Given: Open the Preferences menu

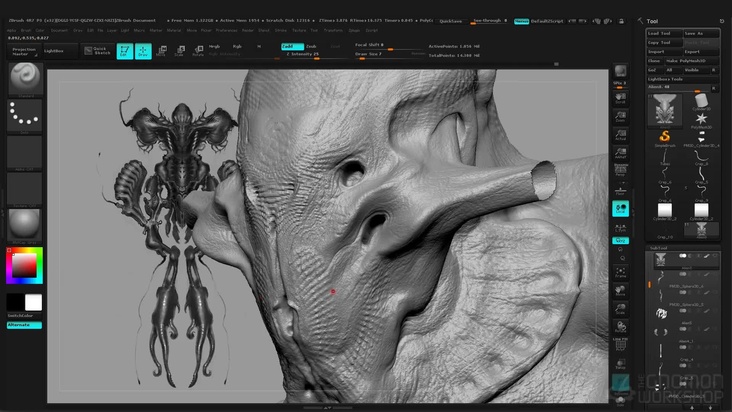Looking at the screenshot, I should 226,30.
